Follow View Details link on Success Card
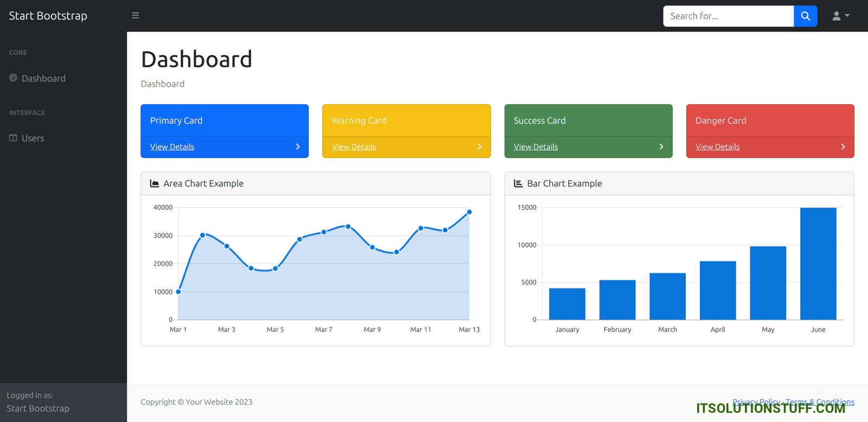Image resolution: width=868 pixels, height=422 pixels. coord(535,147)
